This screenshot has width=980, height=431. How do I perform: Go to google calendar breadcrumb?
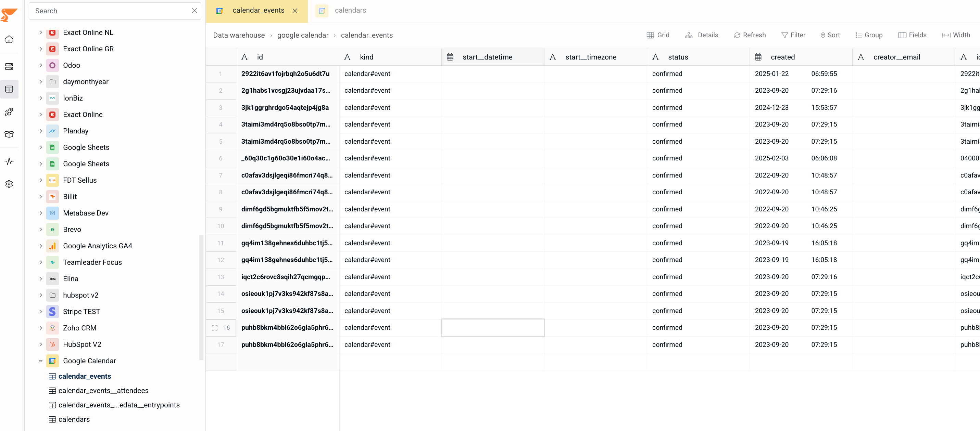tap(303, 35)
